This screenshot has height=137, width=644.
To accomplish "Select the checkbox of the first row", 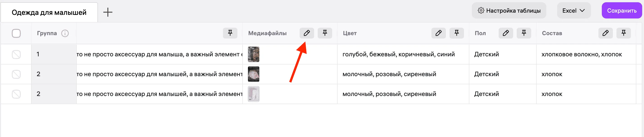I will click(16, 54).
